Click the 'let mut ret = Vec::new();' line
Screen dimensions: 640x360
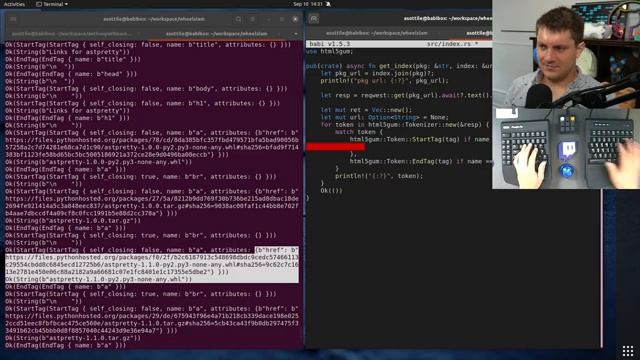[x=366, y=110]
